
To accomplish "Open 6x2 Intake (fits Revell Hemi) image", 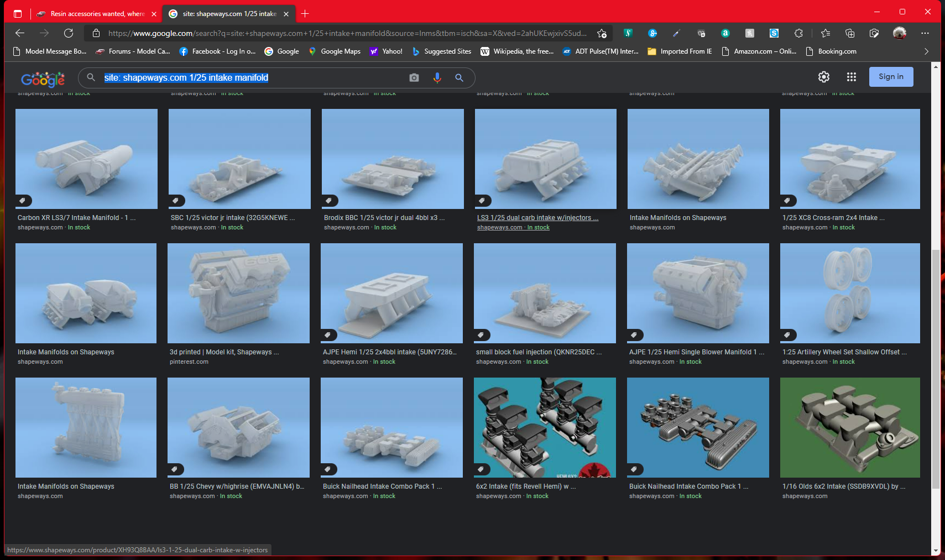I will [545, 427].
